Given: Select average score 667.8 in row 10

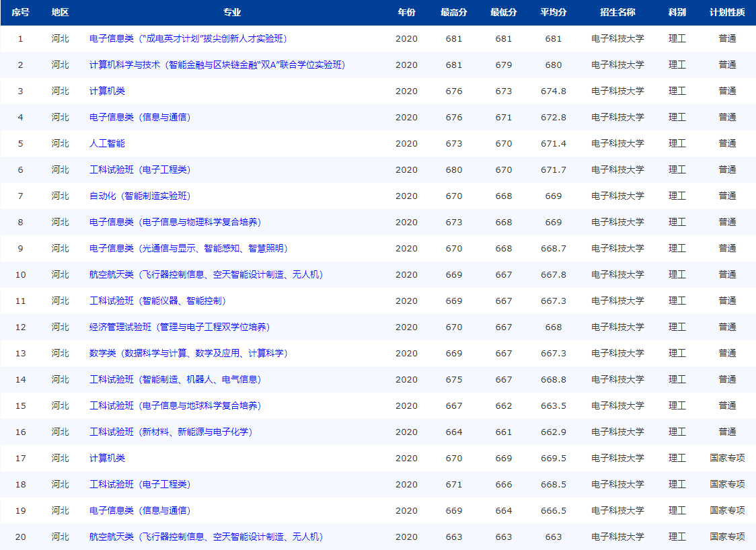Looking at the screenshot, I should click(554, 275).
